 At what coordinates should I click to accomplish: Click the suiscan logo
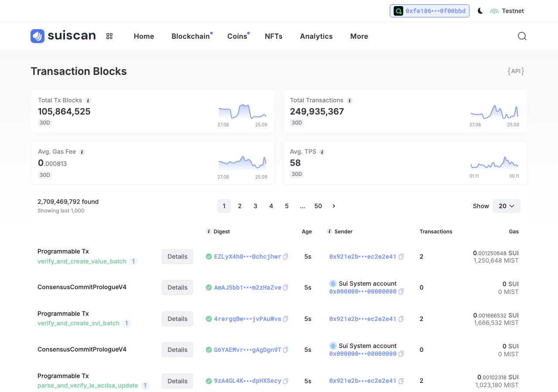pyautogui.click(x=63, y=36)
